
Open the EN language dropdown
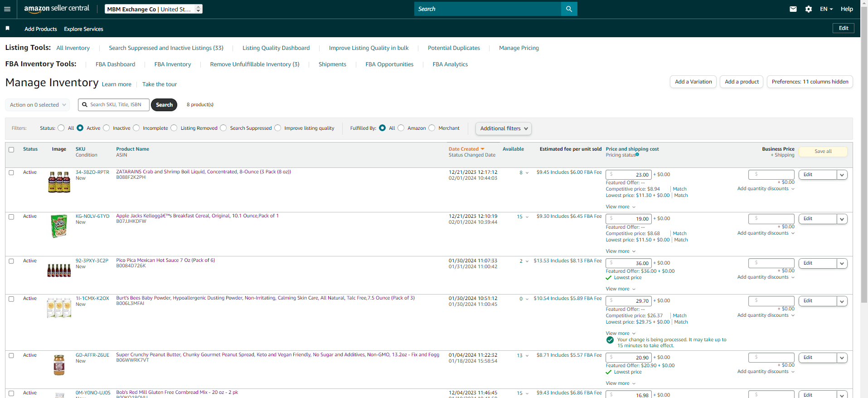(x=826, y=9)
